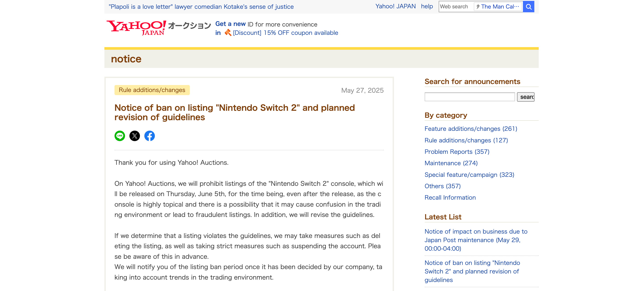Open Recall Information link
This screenshot has height=291, width=644.
(x=450, y=198)
